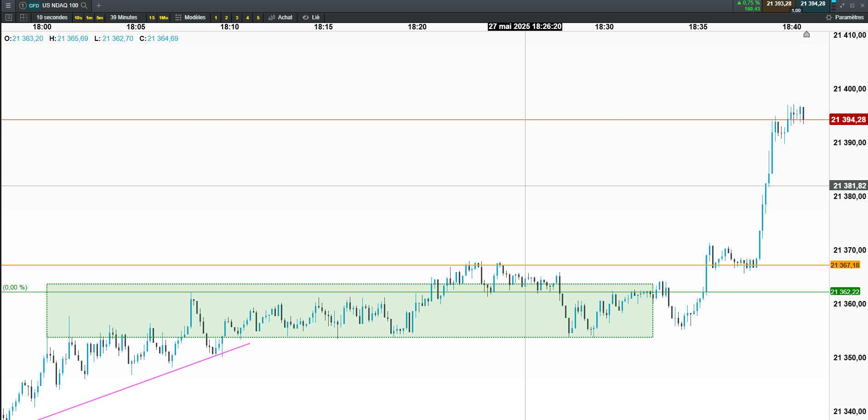Expand the 10 secondes timeframe dropdown
The width and height of the screenshot is (868, 420).
52,17
